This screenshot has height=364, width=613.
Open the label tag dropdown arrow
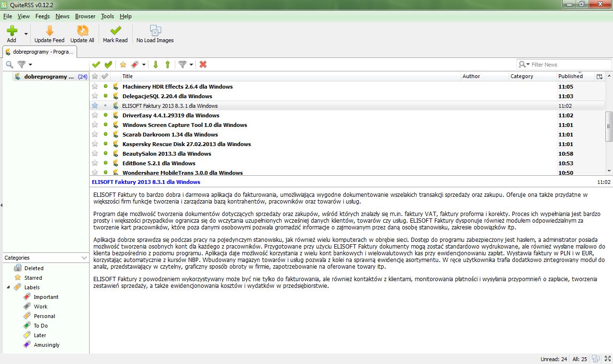[x=144, y=65]
